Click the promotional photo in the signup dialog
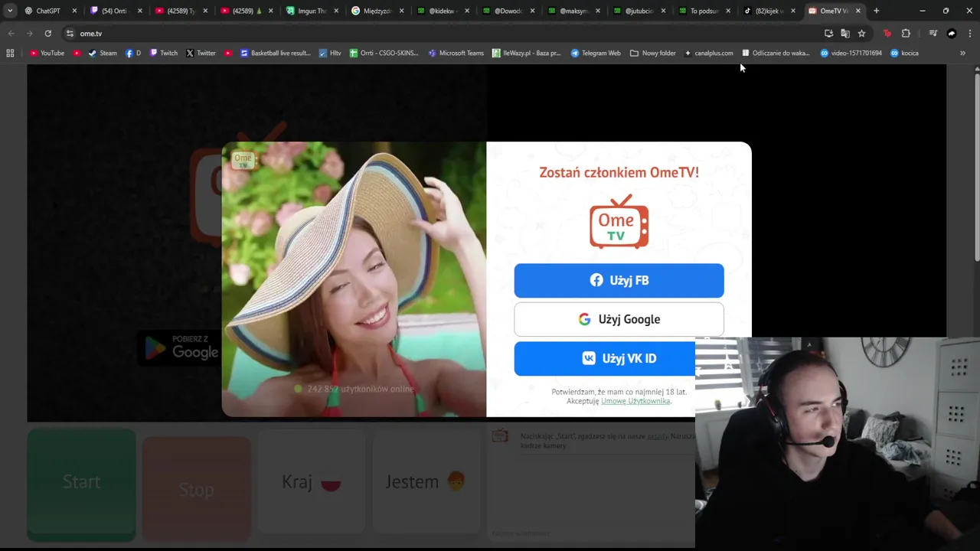 pyautogui.click(x=354, y=279)
